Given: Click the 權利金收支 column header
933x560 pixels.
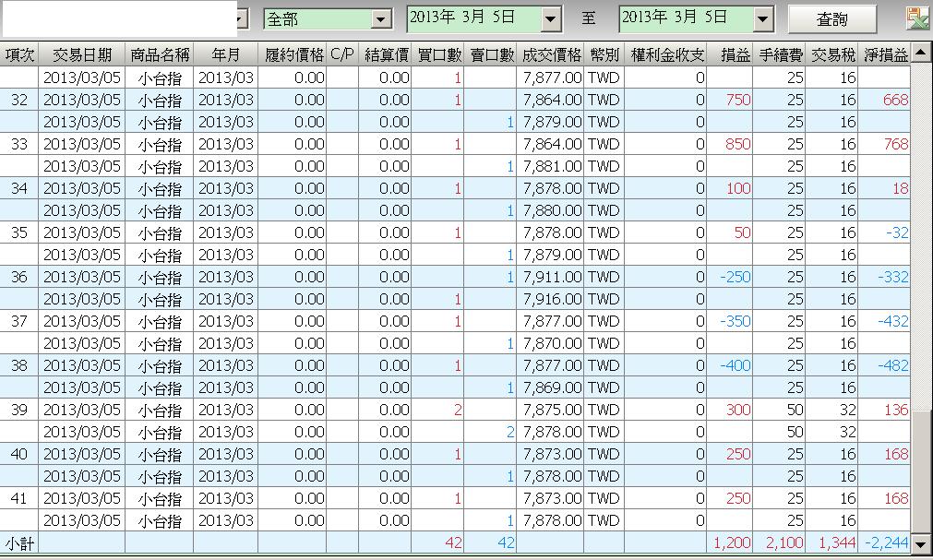Looking at the screenshot, I should pos(665,54).
